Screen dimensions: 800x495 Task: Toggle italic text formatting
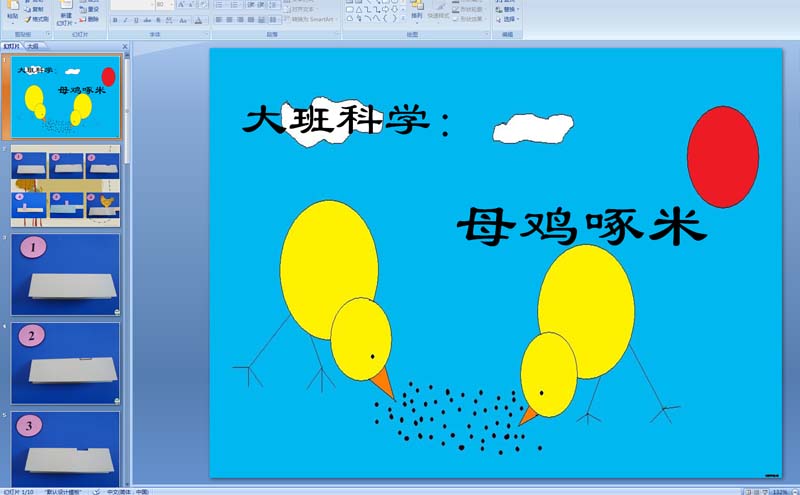pos(125,19)
